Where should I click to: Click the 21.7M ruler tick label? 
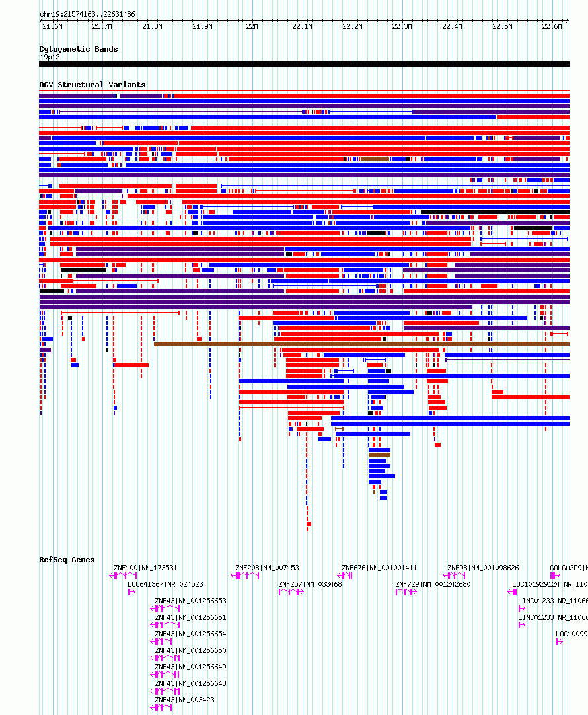click(x=102, y=27)
